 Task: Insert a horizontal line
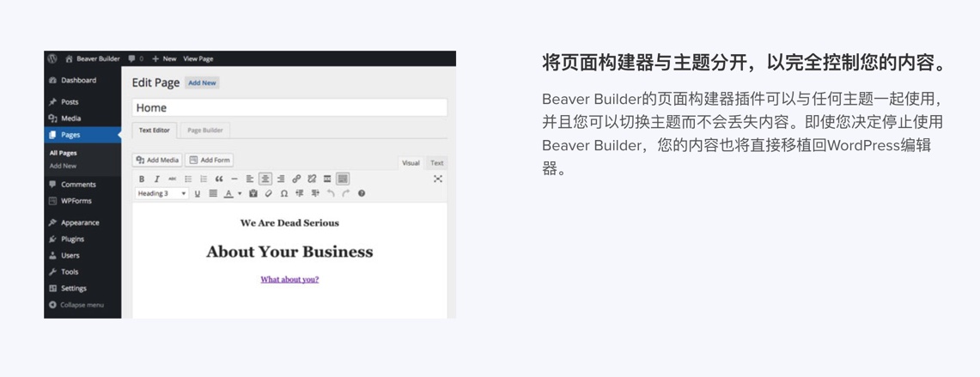tap(234, 179)
